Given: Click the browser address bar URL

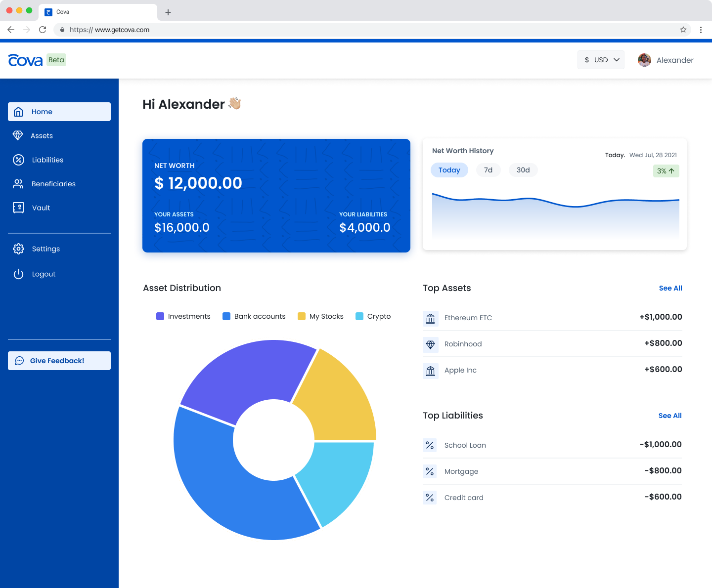Looking at the screenshot, I should (109, 30).
